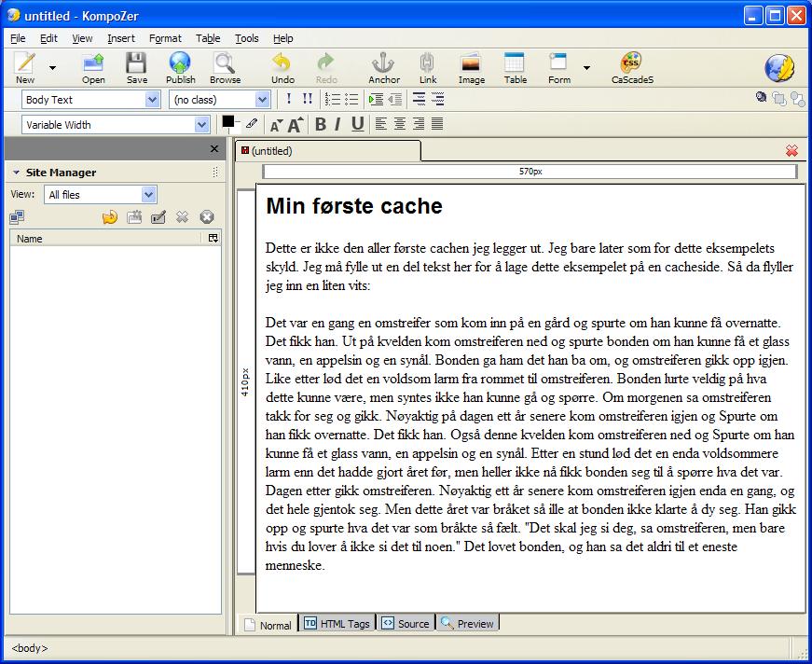Screen dimensions: 812x664
Task: Align text right
Action: click(x=419, y=124)
